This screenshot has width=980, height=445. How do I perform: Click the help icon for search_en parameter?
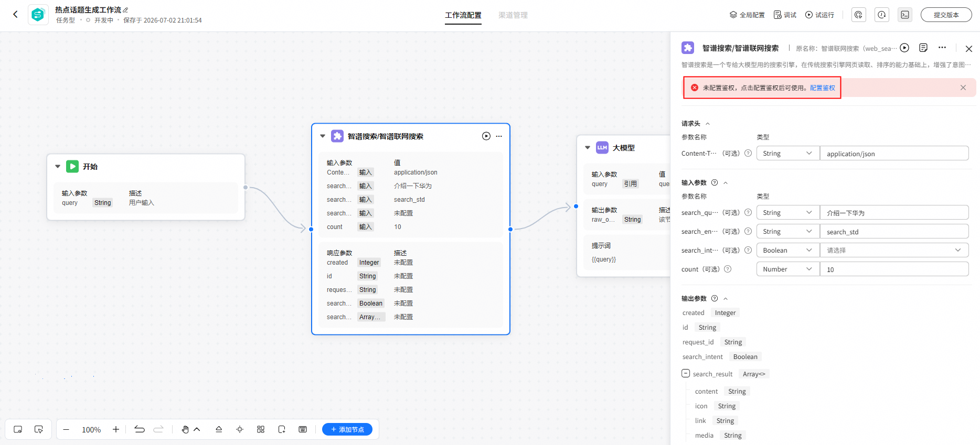(748, 231)
